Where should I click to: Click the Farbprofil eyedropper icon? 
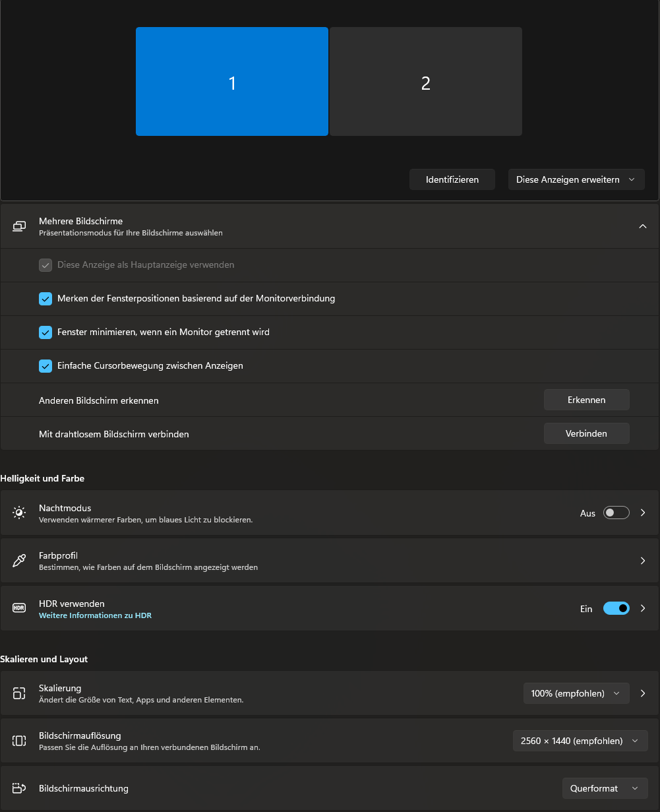tap(19, 561)
